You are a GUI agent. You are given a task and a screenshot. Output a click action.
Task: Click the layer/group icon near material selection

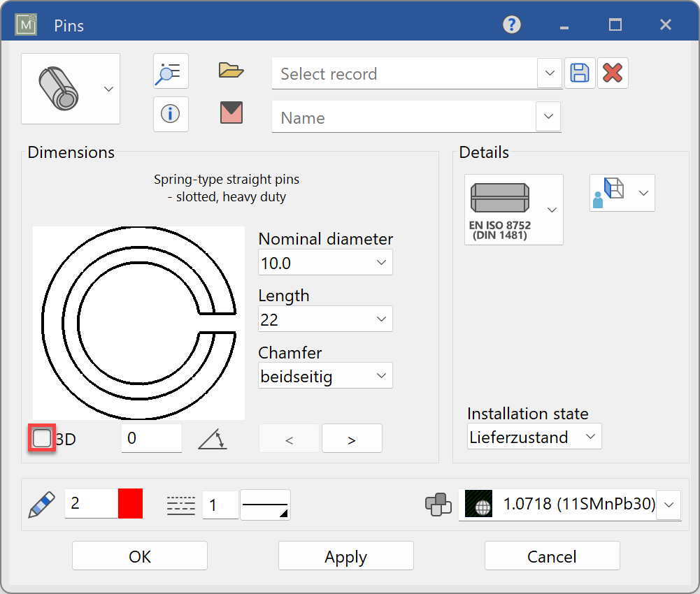[x=438, y=505]
